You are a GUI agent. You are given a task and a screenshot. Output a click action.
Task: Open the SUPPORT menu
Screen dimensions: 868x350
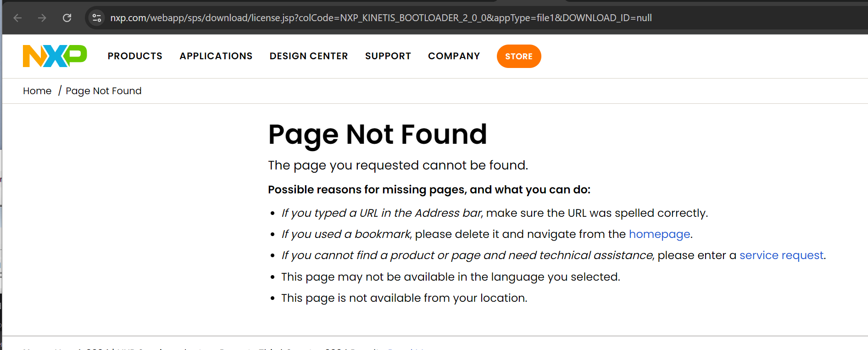point(388,56)
